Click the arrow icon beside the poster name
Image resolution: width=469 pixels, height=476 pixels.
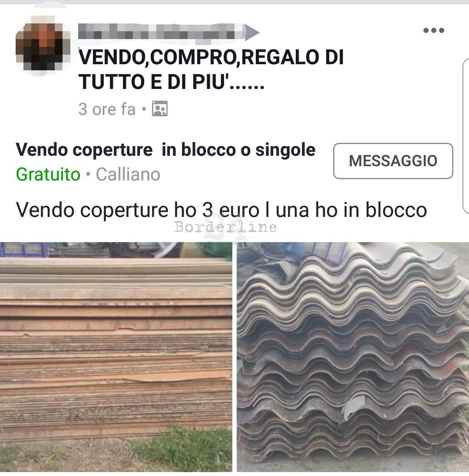252,32
